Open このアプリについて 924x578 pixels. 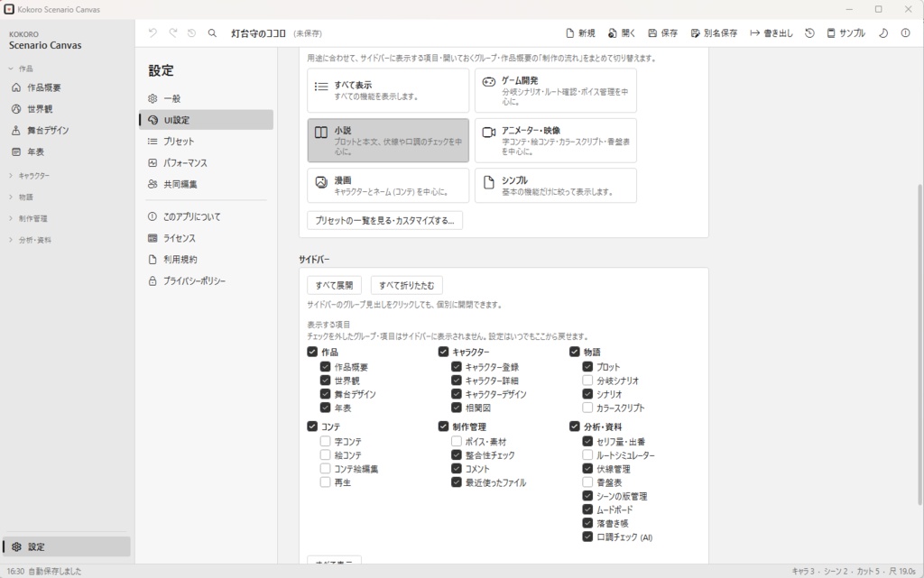(x=207, y=216)
